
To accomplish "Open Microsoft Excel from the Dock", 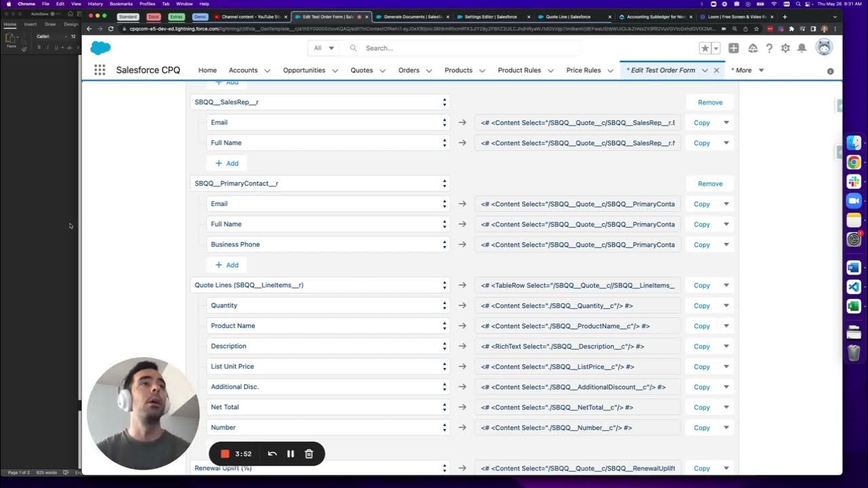I will pyautogui.click(x=854, y=306).
